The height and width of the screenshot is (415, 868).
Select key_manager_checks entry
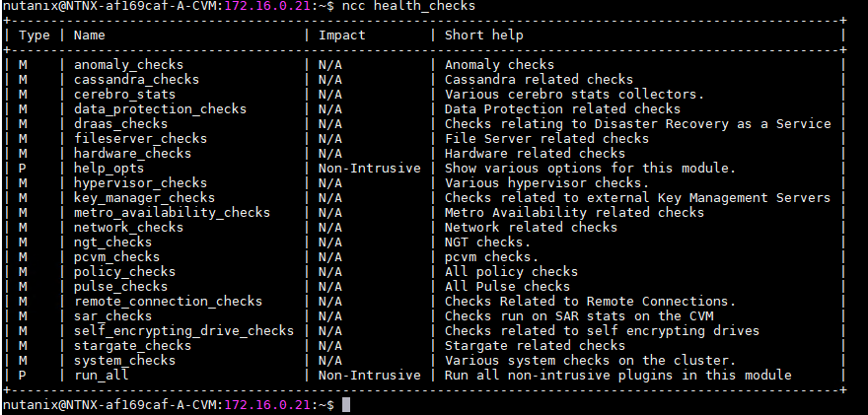click(x=144, y=198)
